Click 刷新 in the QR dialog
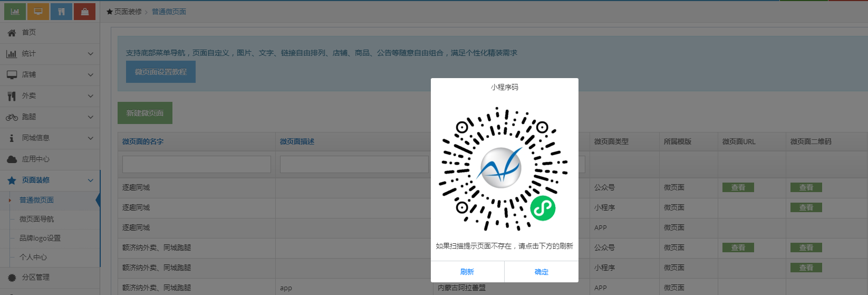Viewport: 868px width, 295px height. 467,272
